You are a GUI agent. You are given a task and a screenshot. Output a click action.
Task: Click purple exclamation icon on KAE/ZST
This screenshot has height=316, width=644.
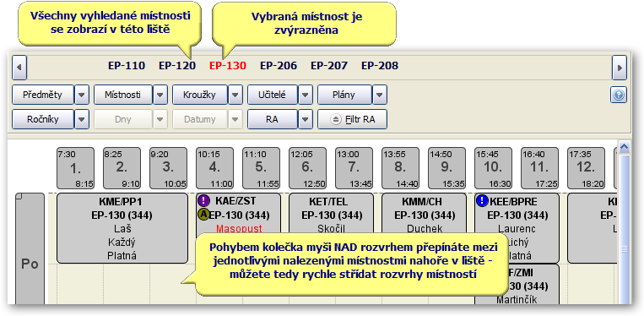(203, 200)
